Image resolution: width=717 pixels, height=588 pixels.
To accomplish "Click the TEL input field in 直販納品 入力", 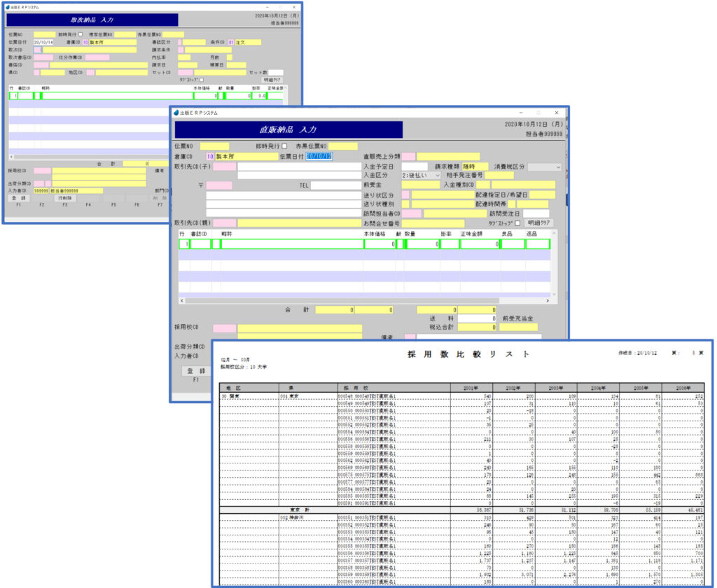I will (336, 185).
